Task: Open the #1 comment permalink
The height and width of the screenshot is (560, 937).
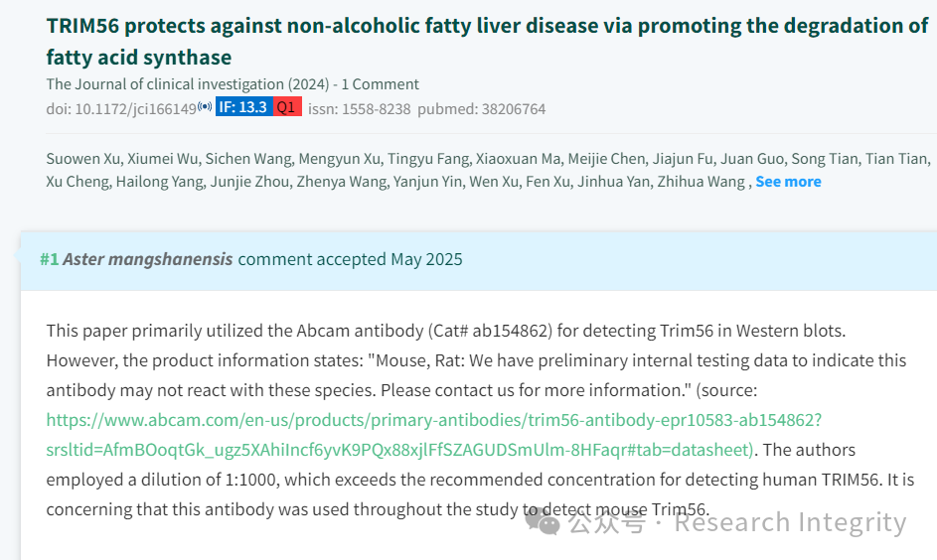Action: (49, 259)
